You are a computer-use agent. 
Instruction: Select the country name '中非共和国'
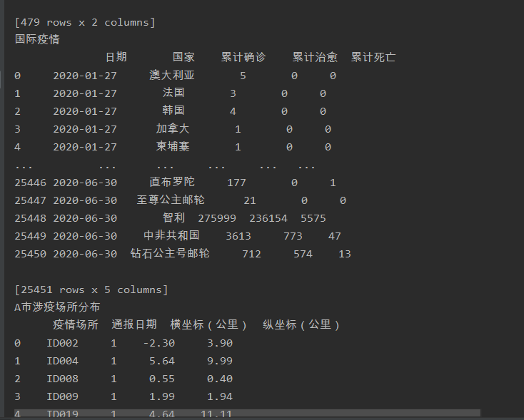click(x=171, y=235)
